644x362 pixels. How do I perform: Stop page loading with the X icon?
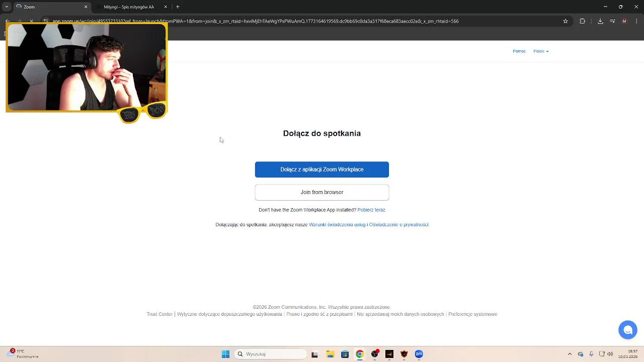click(x=31, y=21)
